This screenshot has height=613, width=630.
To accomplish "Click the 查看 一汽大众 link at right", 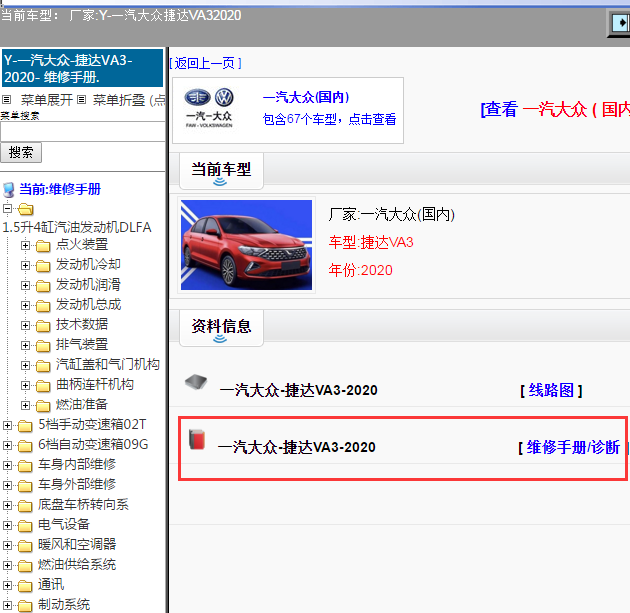I will [x=555, y=109].
